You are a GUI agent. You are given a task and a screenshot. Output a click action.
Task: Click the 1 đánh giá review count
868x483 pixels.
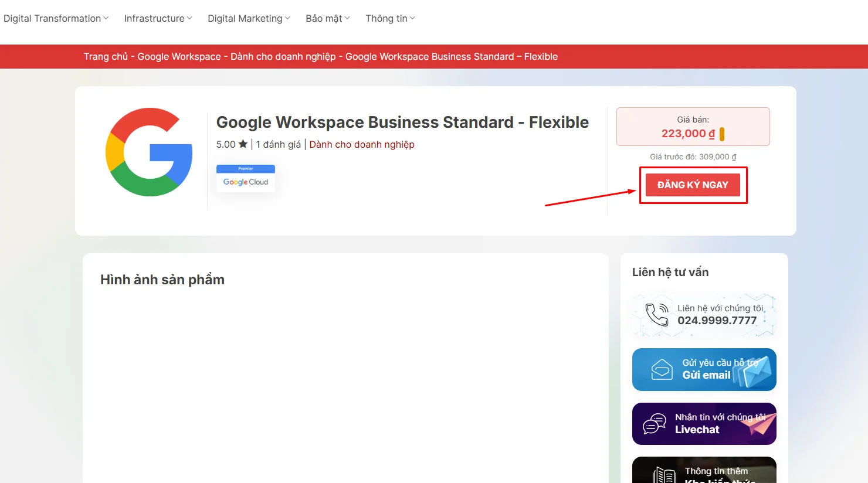[x=278, y=145]
